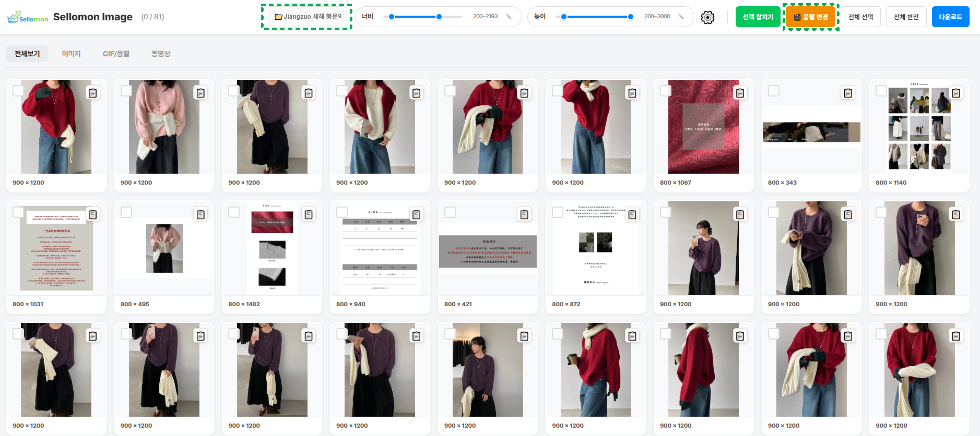Click clipboard icon on 800 × 872 card
Image resolution: width=980 pixels, height=436 pixels.
(x=632, y=214)
